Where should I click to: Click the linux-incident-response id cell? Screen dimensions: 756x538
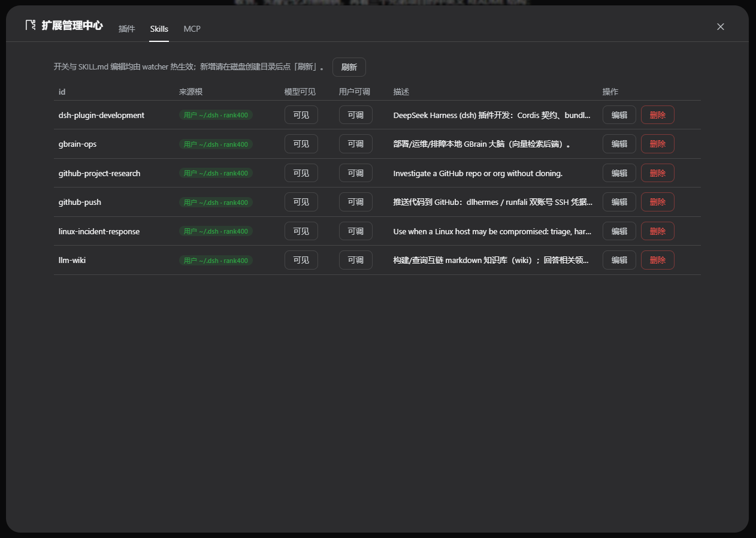pyautogui.click(x=99, y=231)
